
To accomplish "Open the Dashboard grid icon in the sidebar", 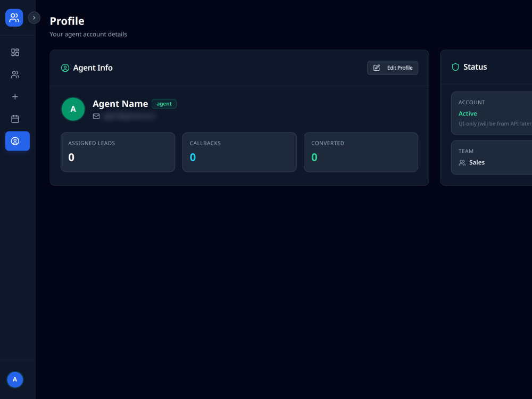I will click(15, 52).
